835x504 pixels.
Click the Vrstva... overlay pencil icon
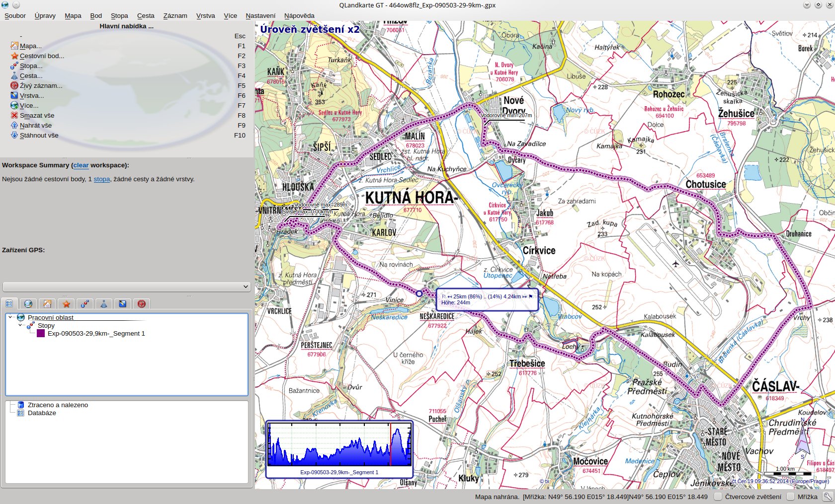coord(14,95)
